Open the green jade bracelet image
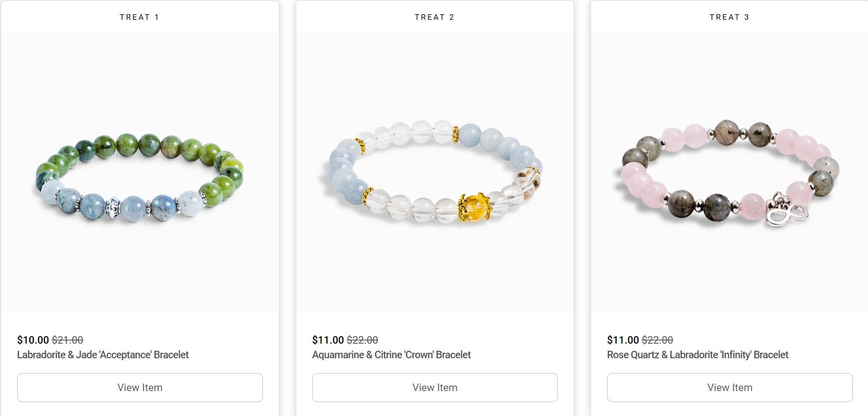 140,172
